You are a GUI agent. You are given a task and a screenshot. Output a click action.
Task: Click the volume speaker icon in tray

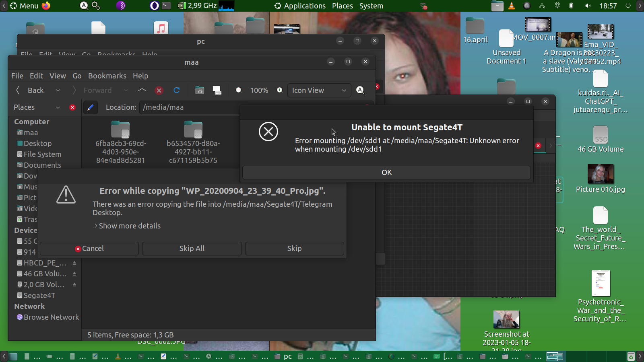(x=588, y=6)
